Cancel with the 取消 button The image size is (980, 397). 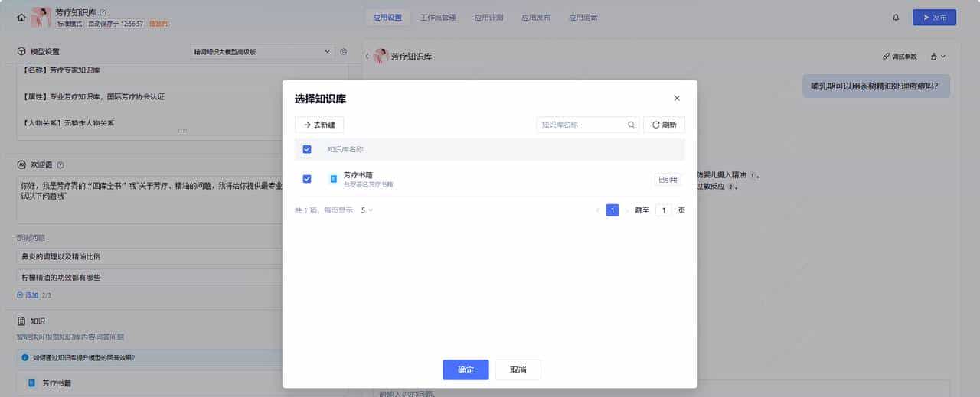[518, 370]
